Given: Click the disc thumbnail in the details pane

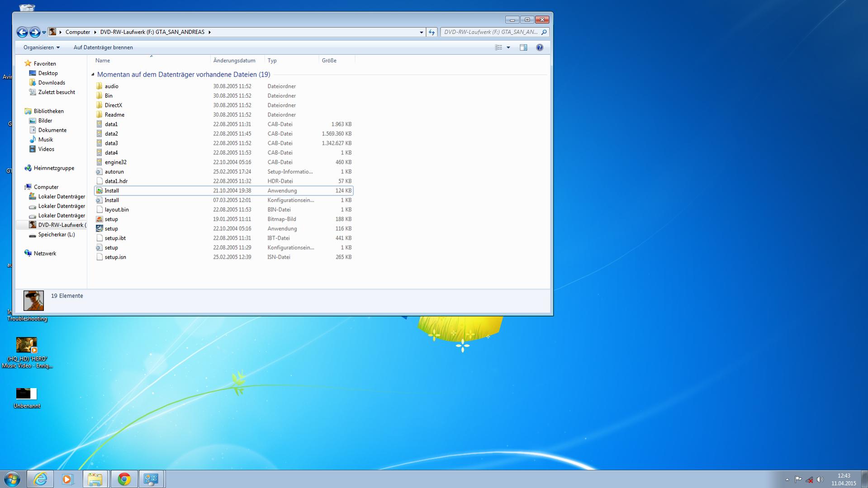Looking at the screenshot, I should tap(33, 301).
